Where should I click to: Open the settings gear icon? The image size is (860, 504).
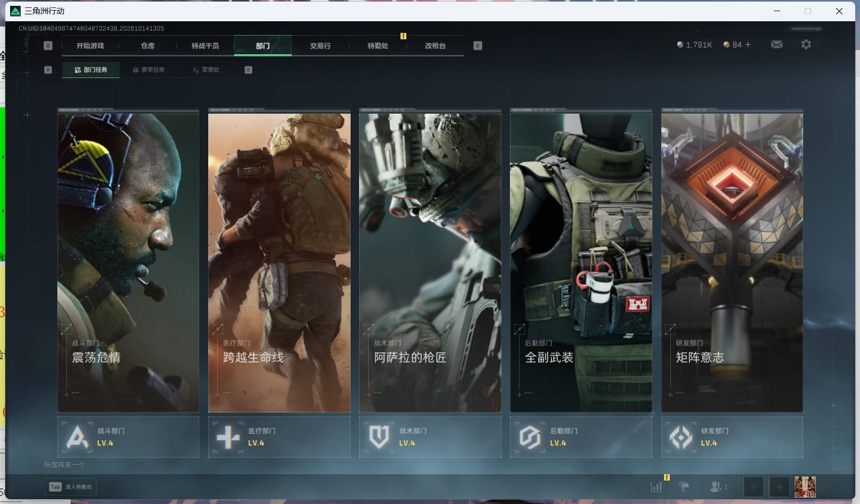[806, 45]
